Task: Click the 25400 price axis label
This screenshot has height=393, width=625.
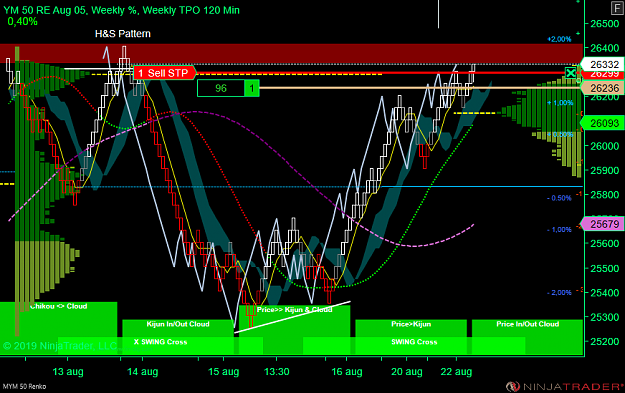Action: (605, 293)
